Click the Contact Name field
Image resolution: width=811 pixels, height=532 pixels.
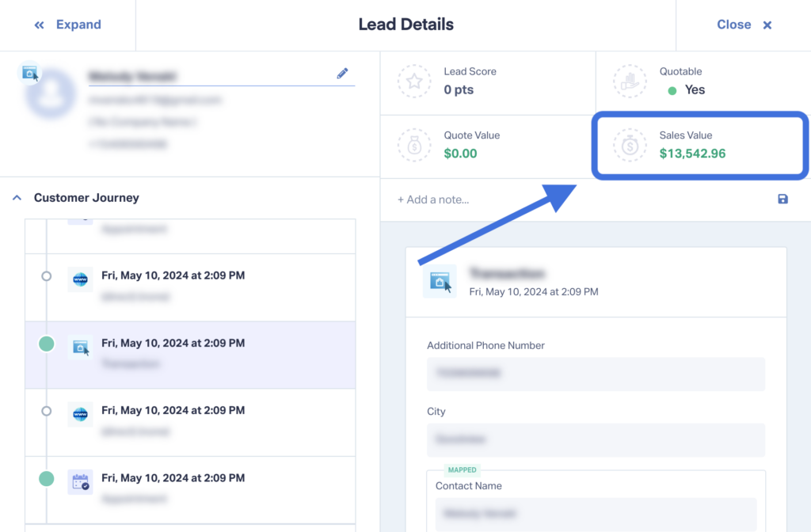[596, 514]
